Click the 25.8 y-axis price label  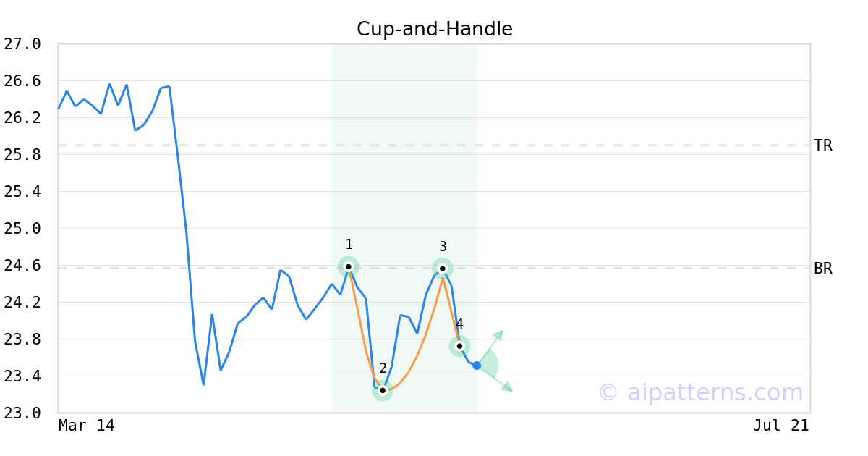tap(22, 155)
